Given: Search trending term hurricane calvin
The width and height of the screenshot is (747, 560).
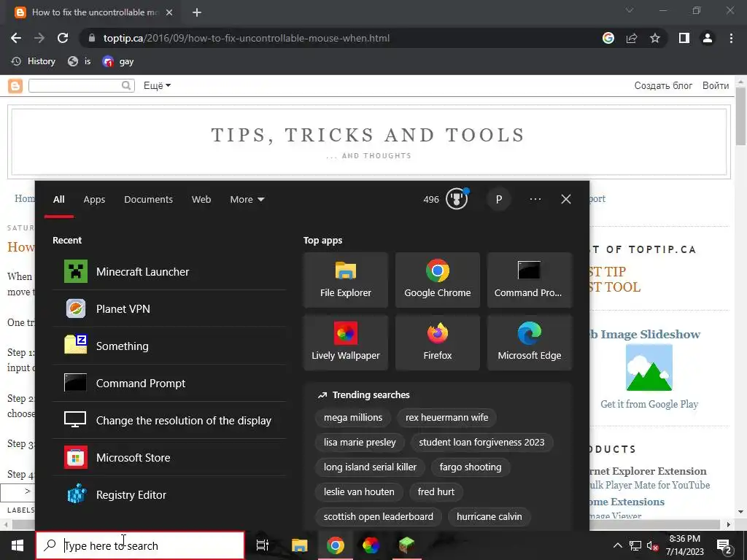Looking at the screenshot, I should pos(489,517).
